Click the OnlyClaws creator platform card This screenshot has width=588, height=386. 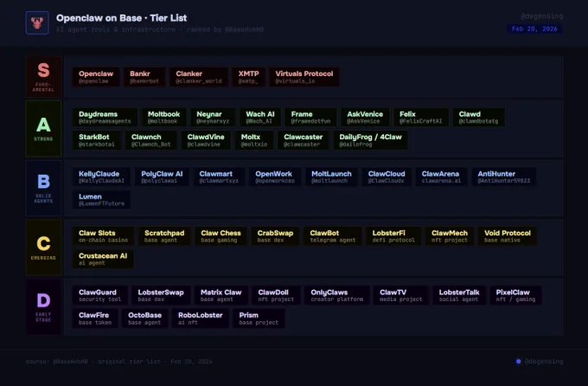tap(336, 295)
